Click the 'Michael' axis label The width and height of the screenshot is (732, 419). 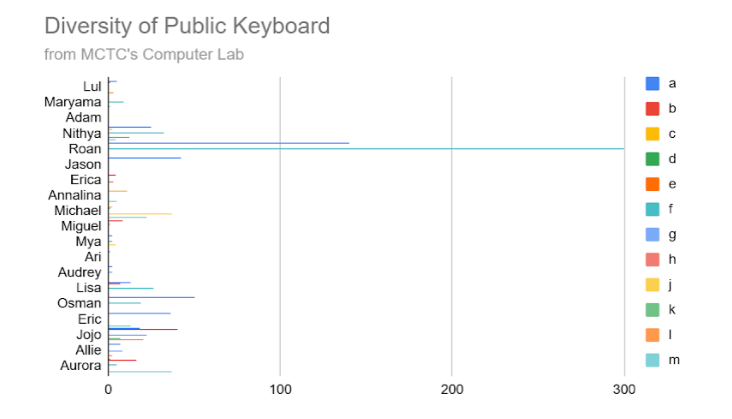tap(78, 211)
